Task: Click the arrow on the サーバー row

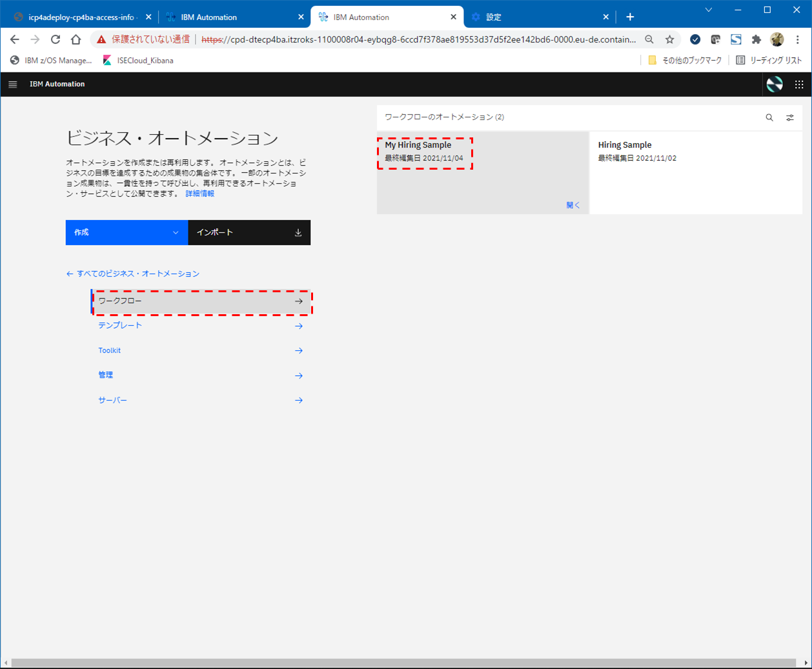Action: (299, 401)
